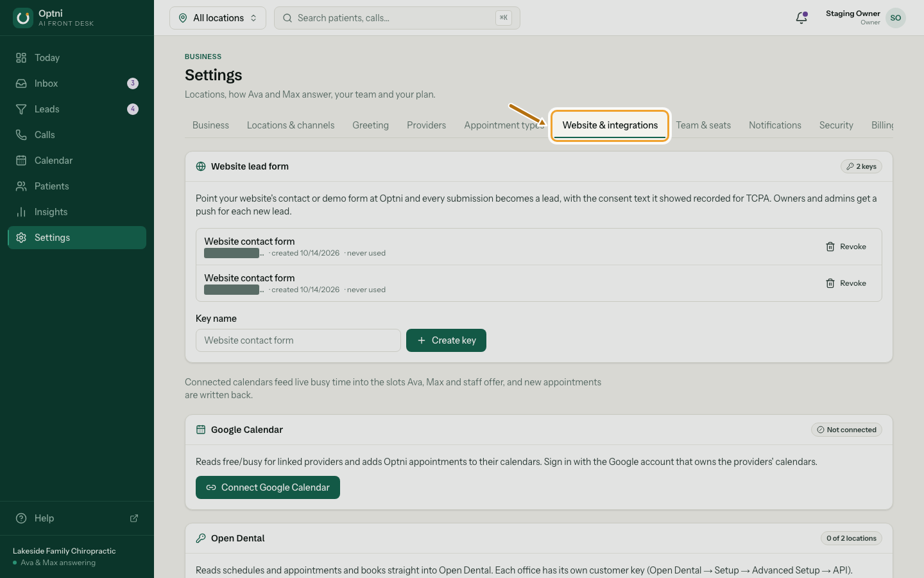
Task: Go to Leads in the sidebar
Action: (77, 109)
